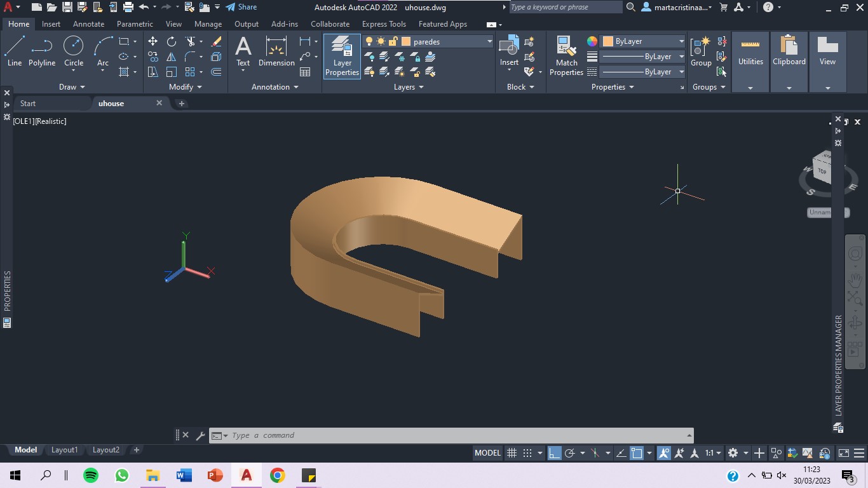Toggle object snap tracking
The width and height of the screenshot is (868, 488).
pyautogui.click(x=621, y=453)
